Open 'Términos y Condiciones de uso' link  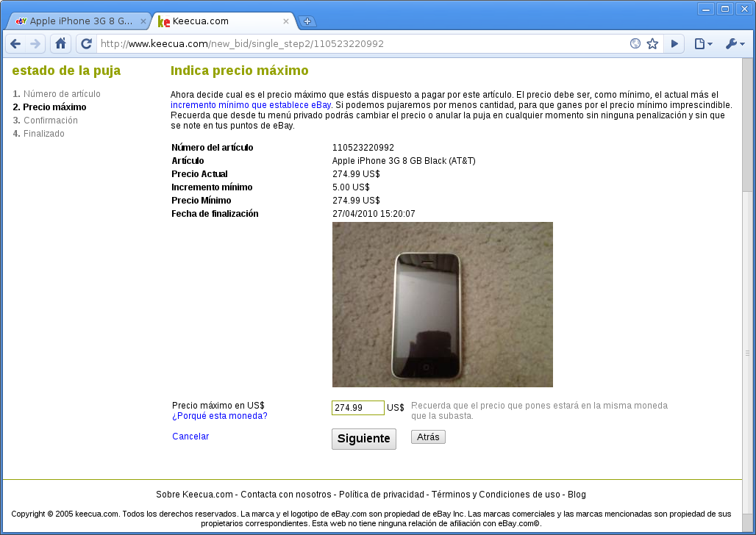496,495
